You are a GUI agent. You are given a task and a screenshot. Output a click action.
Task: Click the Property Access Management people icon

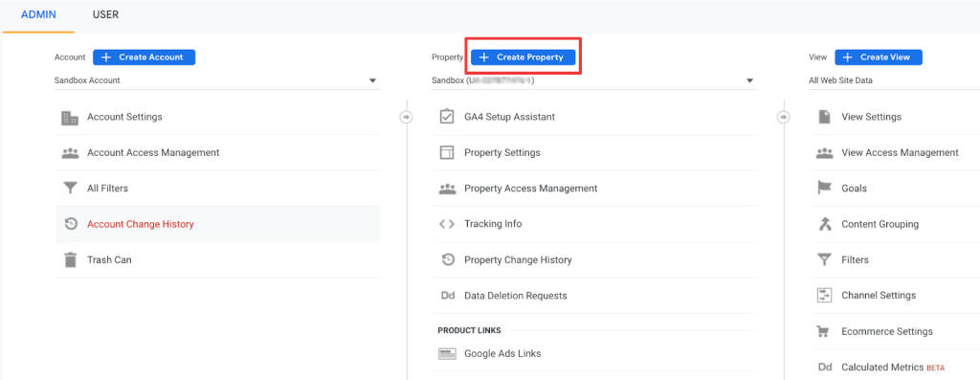447,189
